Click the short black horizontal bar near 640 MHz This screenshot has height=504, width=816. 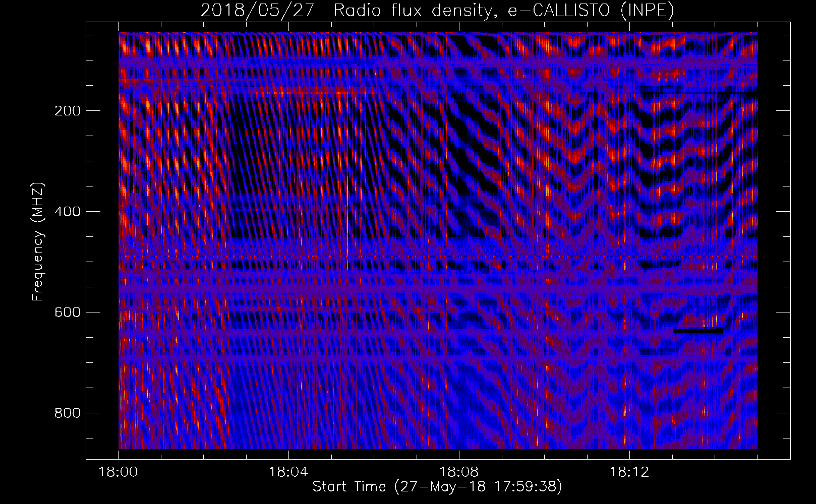pyautogui.click(x=698, y=331)
